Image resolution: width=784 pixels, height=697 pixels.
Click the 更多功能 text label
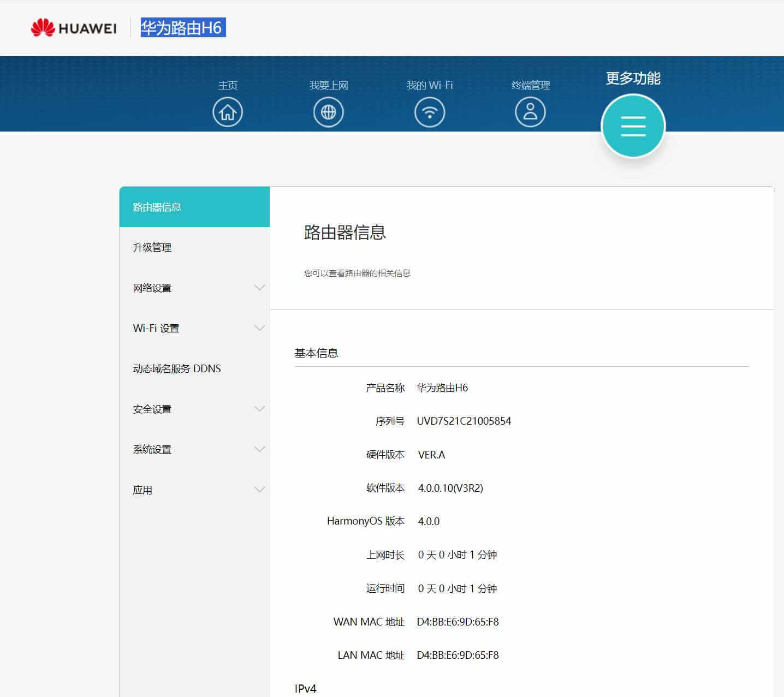click(633, 79)
